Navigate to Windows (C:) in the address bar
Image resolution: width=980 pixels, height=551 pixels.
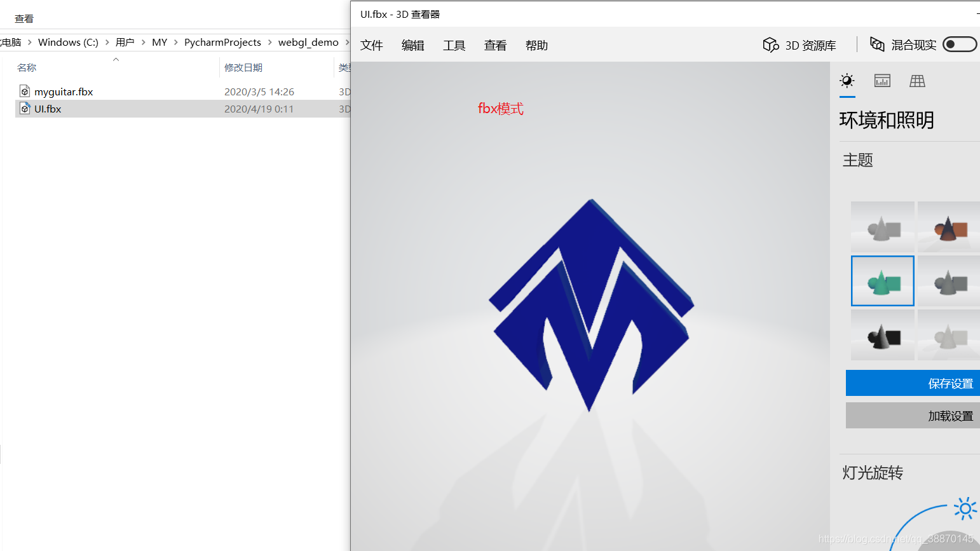68,43
